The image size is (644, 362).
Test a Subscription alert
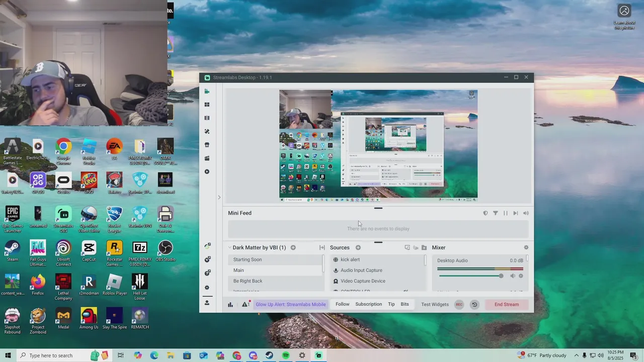coord(369,304)
